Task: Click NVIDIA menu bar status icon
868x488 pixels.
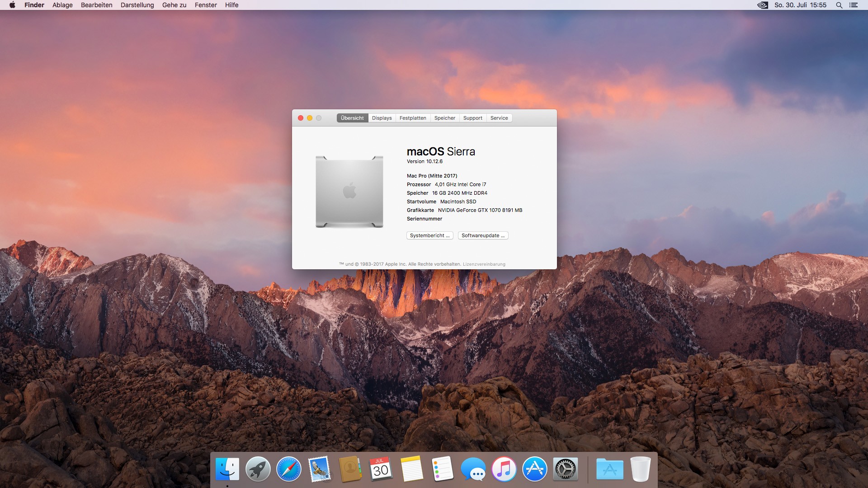Action: 763,5
